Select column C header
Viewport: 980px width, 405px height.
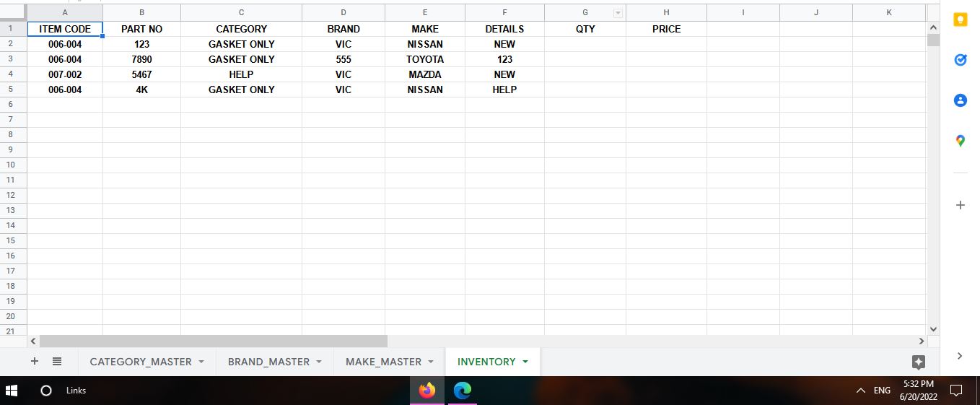pyautogui.click(x=241, y=12)
